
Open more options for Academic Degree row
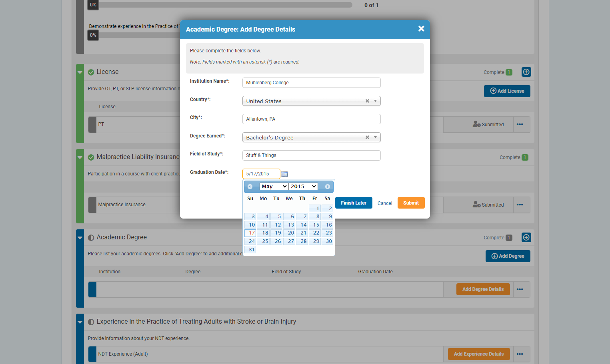pyautogui.click(x=520, y=289)
